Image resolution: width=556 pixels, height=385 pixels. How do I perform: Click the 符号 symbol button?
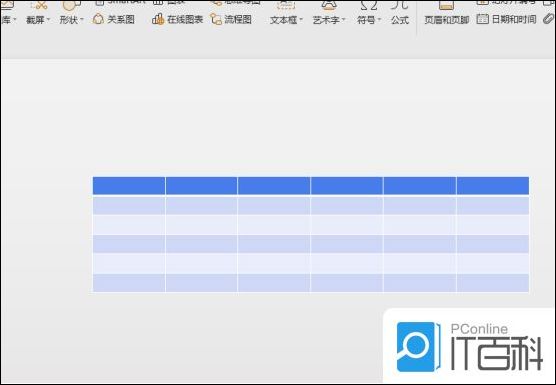[x=366, y=19]
